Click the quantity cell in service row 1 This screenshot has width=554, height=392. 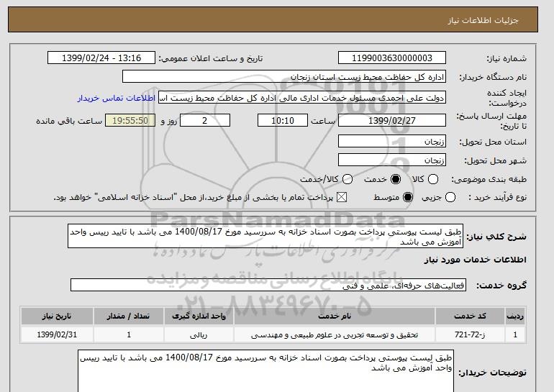point(129,334)
